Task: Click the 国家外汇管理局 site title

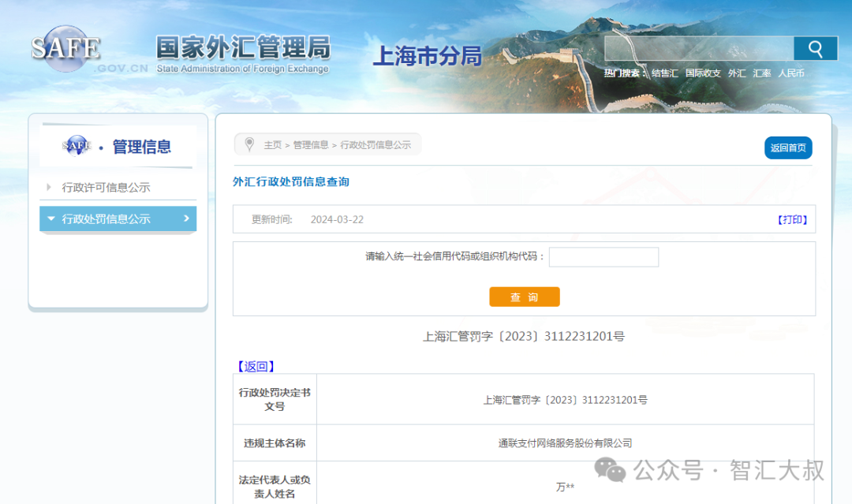Action: click(243, 48)
